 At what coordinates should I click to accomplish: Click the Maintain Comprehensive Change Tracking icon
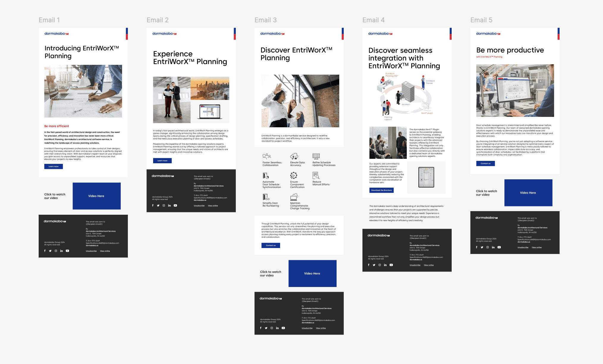[294, 197]
